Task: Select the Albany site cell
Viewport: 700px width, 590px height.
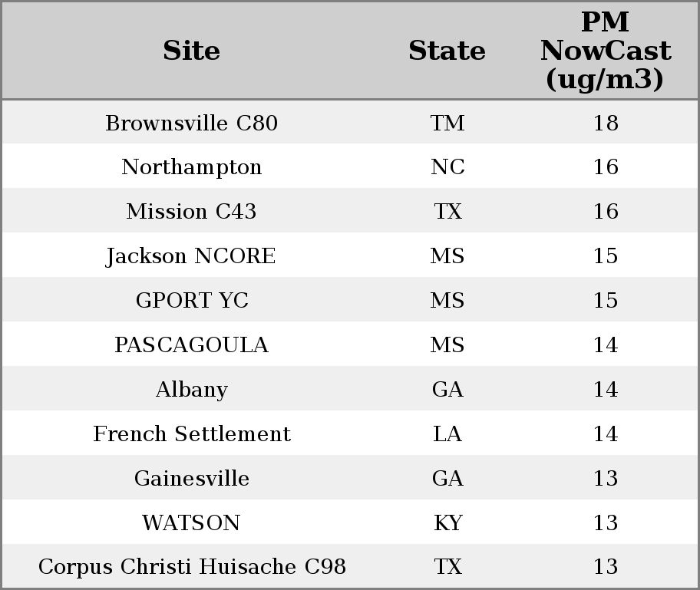Action: [x=192, y=389]
